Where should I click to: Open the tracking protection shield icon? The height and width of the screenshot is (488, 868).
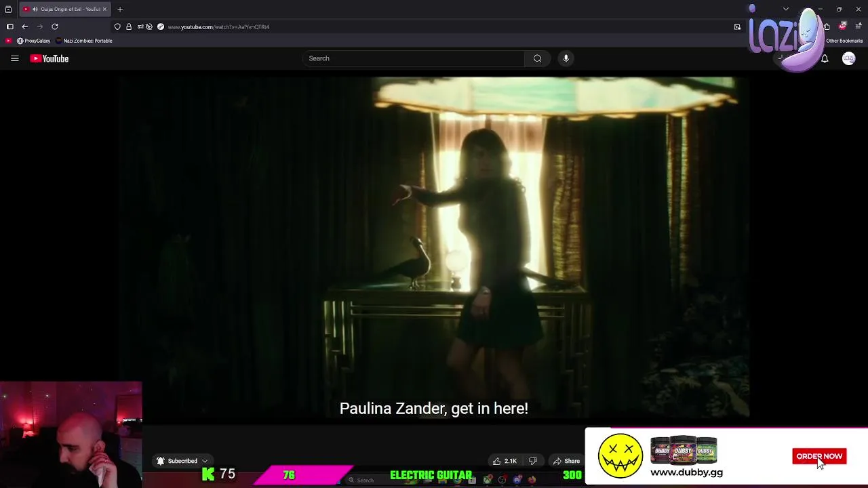point(117,26)
